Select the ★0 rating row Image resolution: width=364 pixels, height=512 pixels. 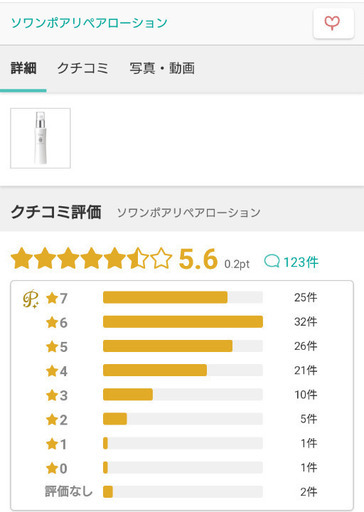coord(182,468)
